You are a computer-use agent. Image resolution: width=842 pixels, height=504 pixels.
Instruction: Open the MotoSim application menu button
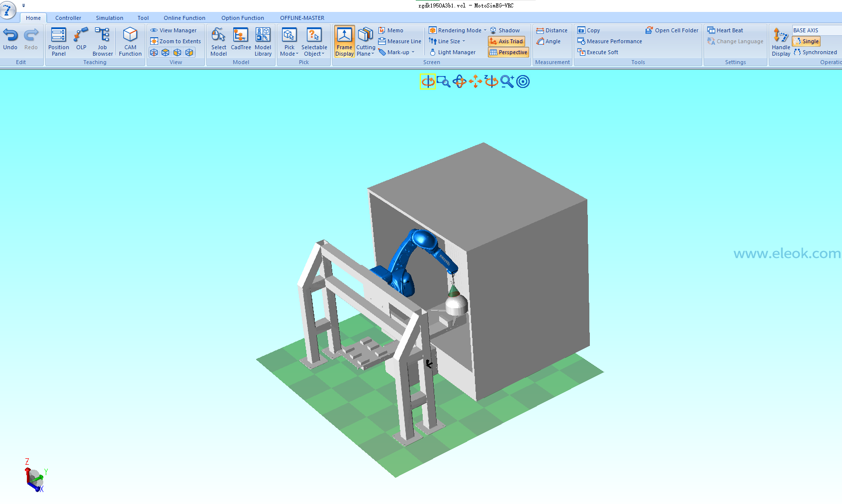[8, 9]
